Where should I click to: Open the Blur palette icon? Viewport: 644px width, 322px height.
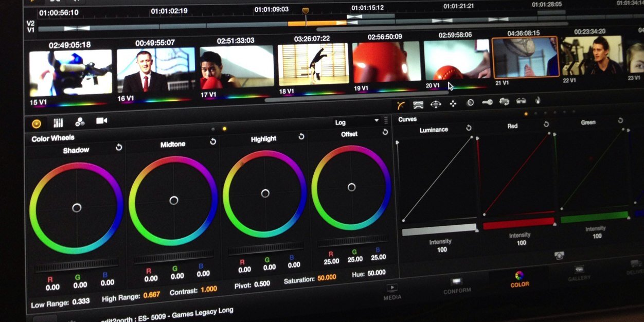[x=470, y=103]
